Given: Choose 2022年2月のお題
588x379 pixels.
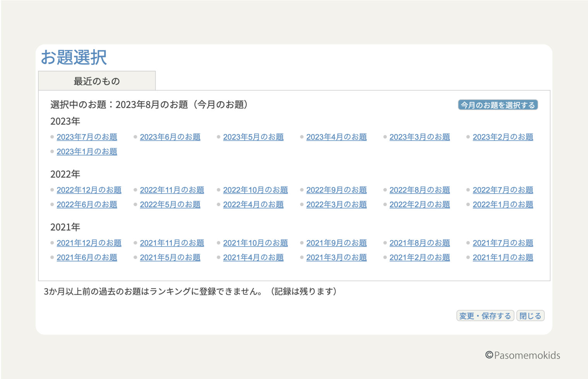Looking at the screenshot, I should (419, 205).
